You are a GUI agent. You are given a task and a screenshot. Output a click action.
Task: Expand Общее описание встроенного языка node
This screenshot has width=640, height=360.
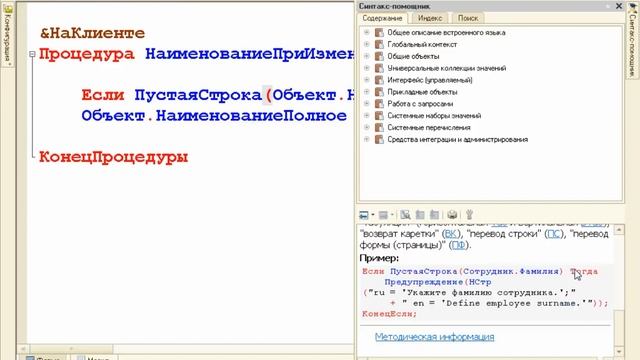coord(367,32)
